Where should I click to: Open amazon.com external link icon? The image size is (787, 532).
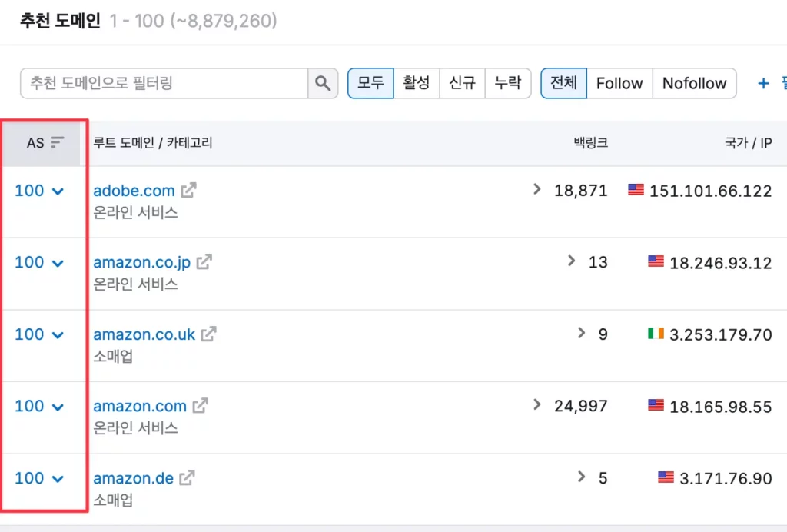(201, 405)
